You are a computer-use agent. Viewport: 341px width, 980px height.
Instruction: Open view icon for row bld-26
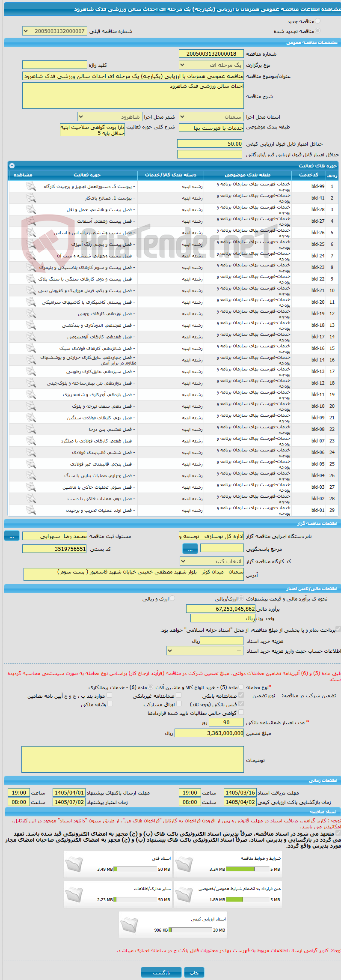(31, 233)
